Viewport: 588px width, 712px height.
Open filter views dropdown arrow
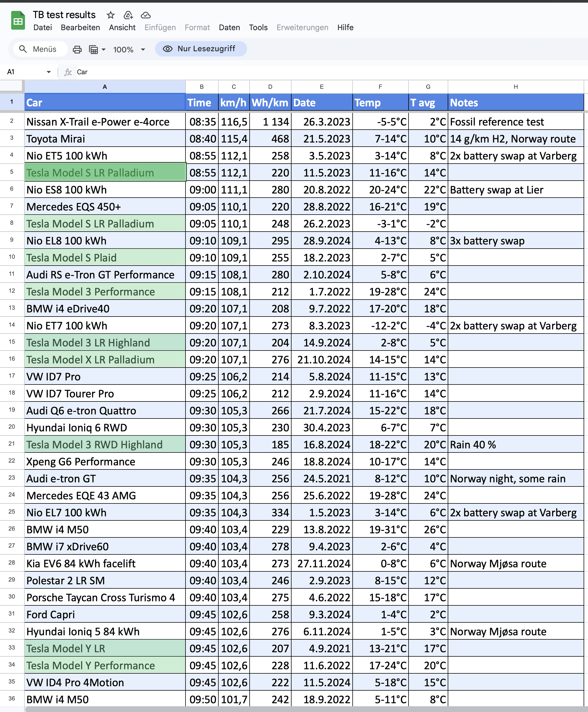[x=104, y=49]
